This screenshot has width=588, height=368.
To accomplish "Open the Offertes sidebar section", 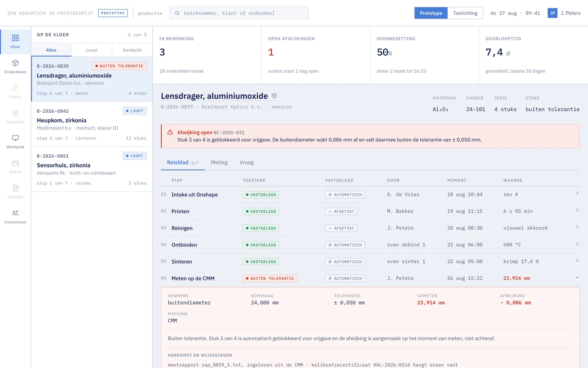I will tap(15, 192).
